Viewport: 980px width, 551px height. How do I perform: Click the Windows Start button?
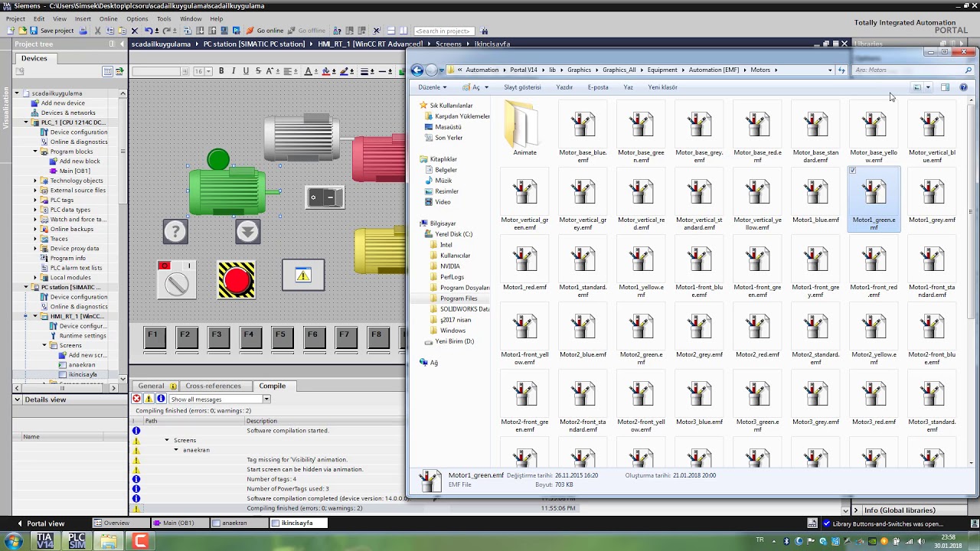(x=14, y=541)
